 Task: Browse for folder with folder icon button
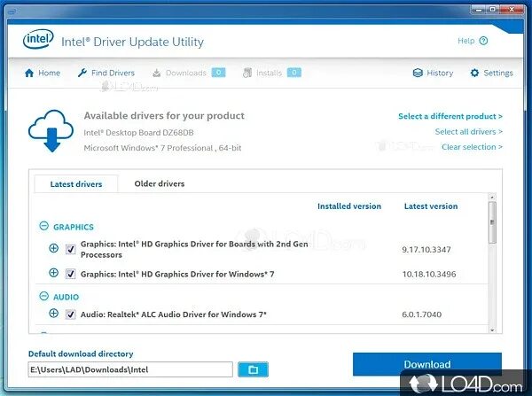[x=253, y=369]
